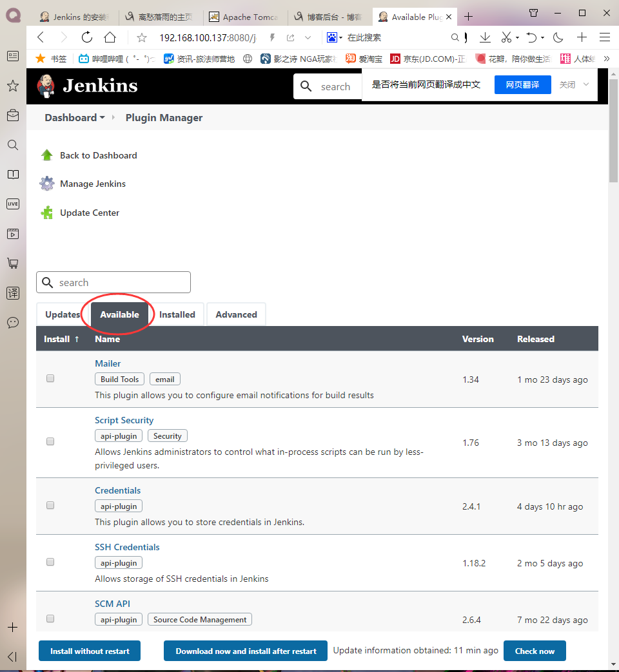Image resolution: width=619 pixels, height=672 pixels.
Task: Tick the SCM API plugin checkbox
Action: click(50, 619)
